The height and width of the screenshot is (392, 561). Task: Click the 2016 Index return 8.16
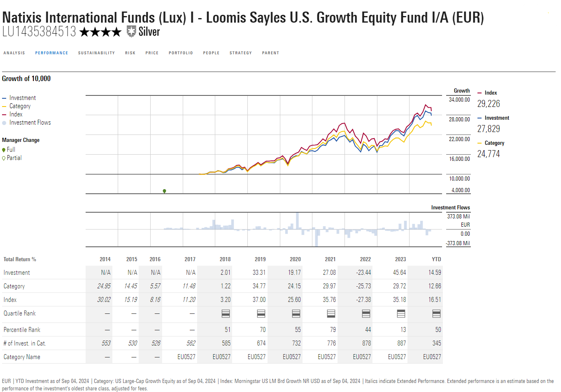pos(155,300)
